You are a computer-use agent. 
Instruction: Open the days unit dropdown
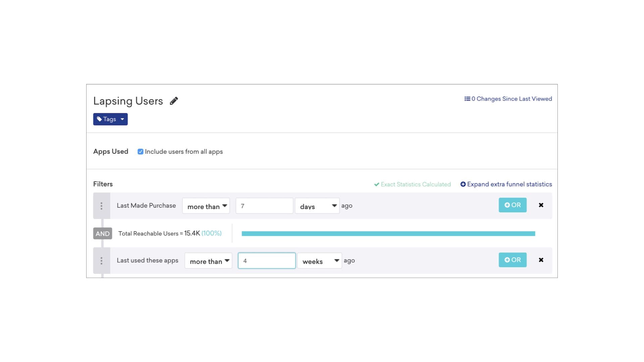click(317, 206)
